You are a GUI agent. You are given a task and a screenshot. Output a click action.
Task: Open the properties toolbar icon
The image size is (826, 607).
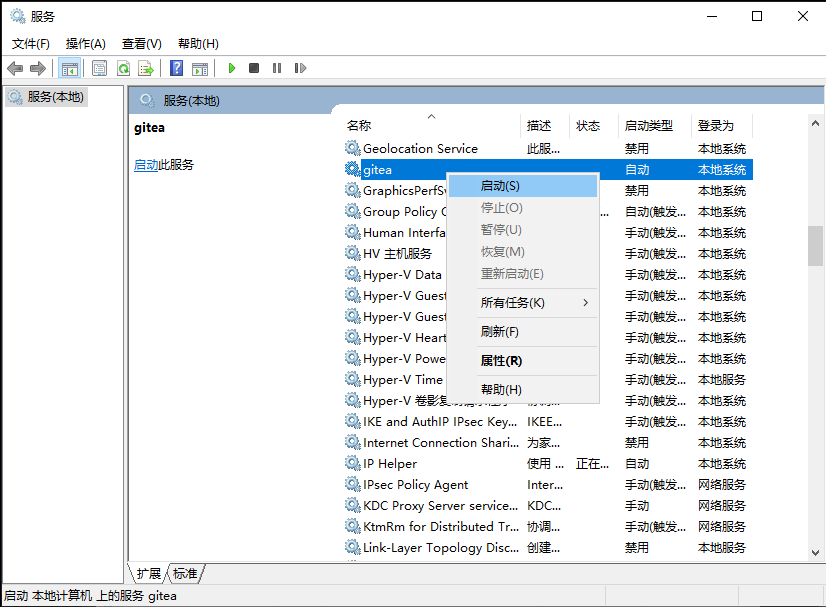[x=100, y=68]
